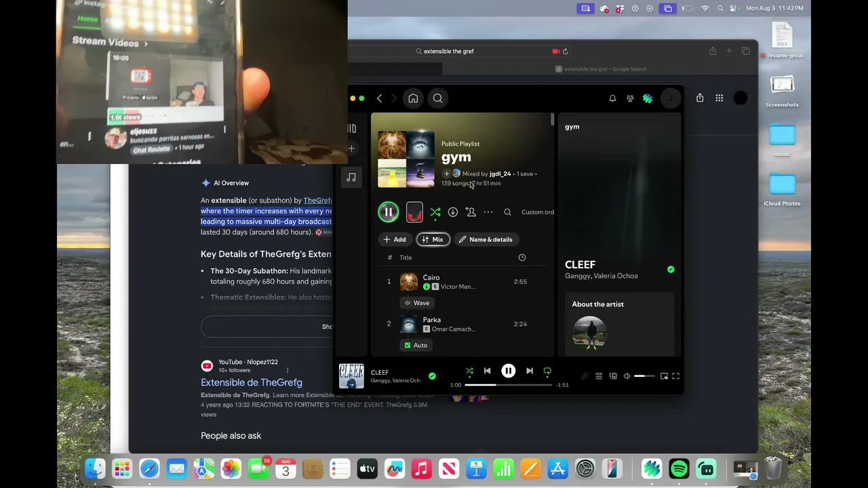Viewport: 868px width, 488px height.
Task: Open the music note sidebar playlist
Action: point(351,178)
